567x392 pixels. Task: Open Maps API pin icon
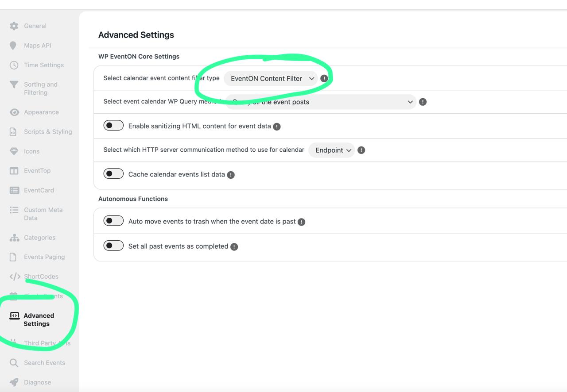[13, 46]
